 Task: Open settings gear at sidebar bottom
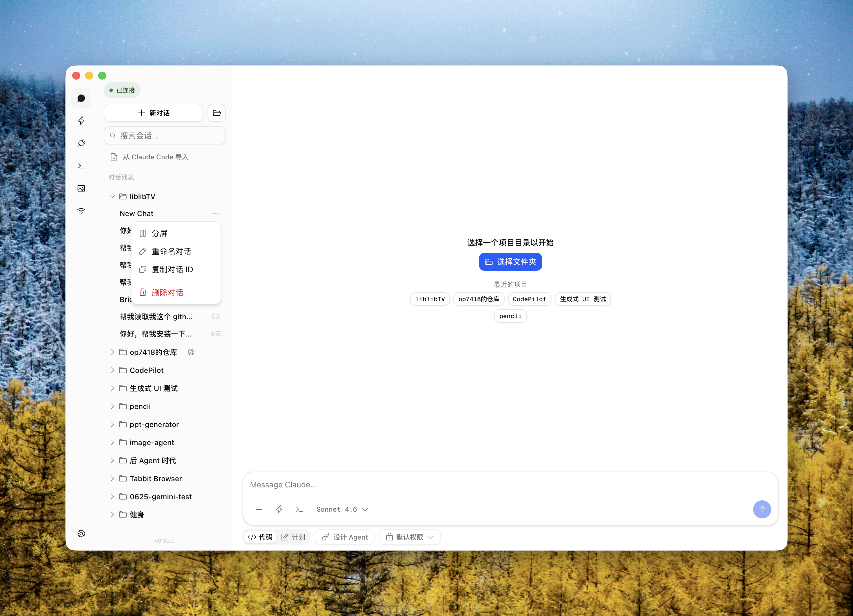tap(81, 534)
